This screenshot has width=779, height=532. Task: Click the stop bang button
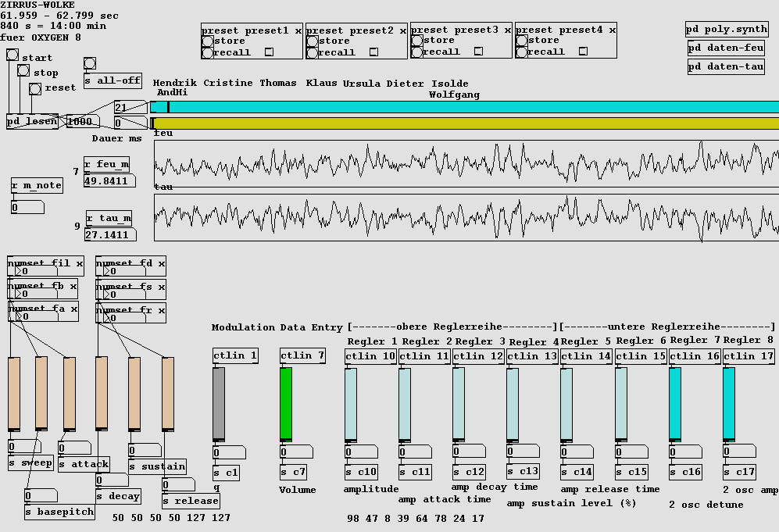pyautogui.click(x=23, y=70)
